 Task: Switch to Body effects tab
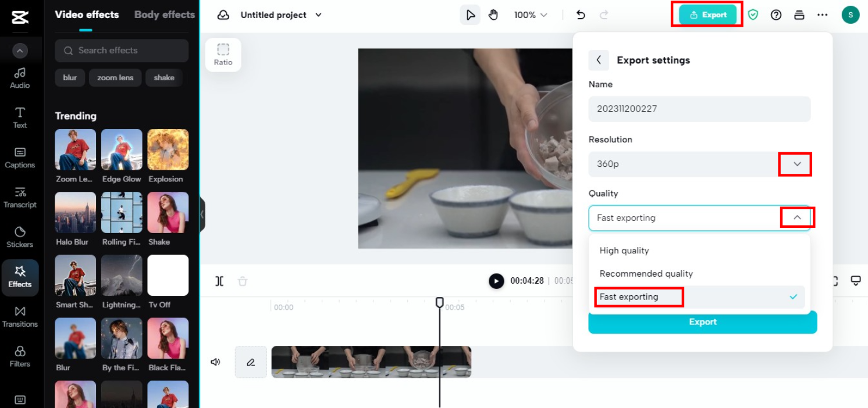164,15
